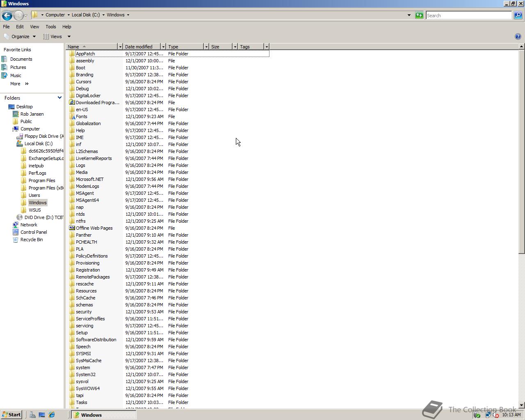This screenshot has height=420, width=525.
Task: Open the Edit menu
Action: point(20,27)
